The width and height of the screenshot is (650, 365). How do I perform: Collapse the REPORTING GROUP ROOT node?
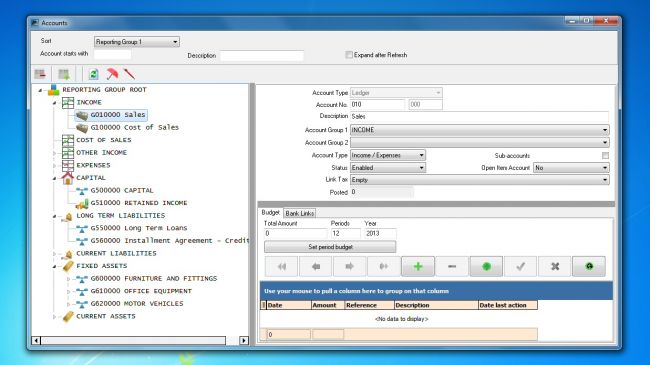40,90
